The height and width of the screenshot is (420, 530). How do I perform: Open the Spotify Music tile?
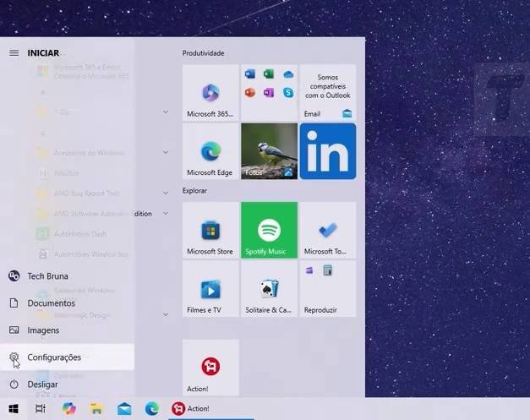click(x=269, y=230)
